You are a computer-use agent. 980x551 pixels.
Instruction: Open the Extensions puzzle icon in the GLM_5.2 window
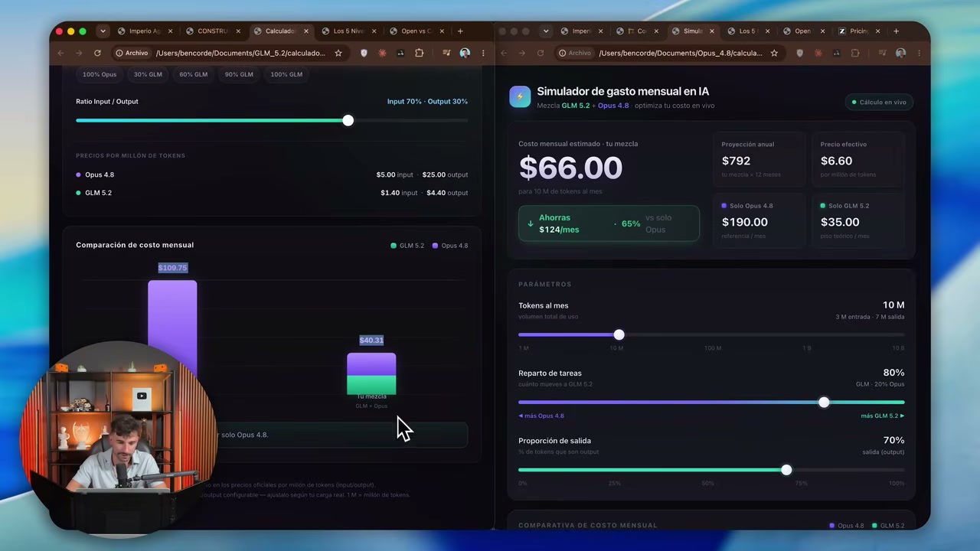click(x=419, y=53)
